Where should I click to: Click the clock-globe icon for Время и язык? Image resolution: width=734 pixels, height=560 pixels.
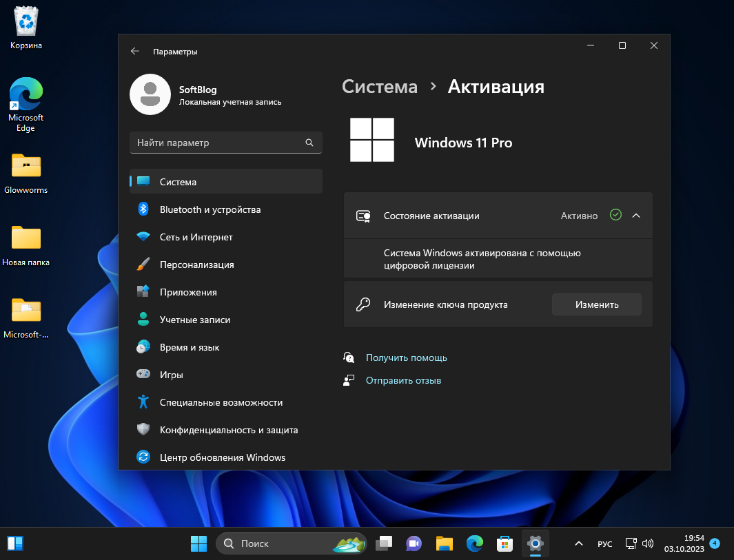pos(143,346)
